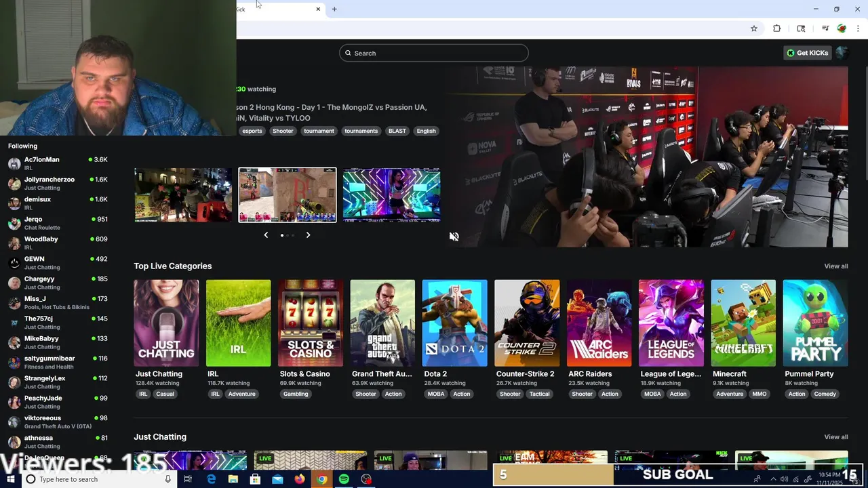
Task: Open Jollyrancherzoo's channel avatar
Action: click(x=14, y=184)
